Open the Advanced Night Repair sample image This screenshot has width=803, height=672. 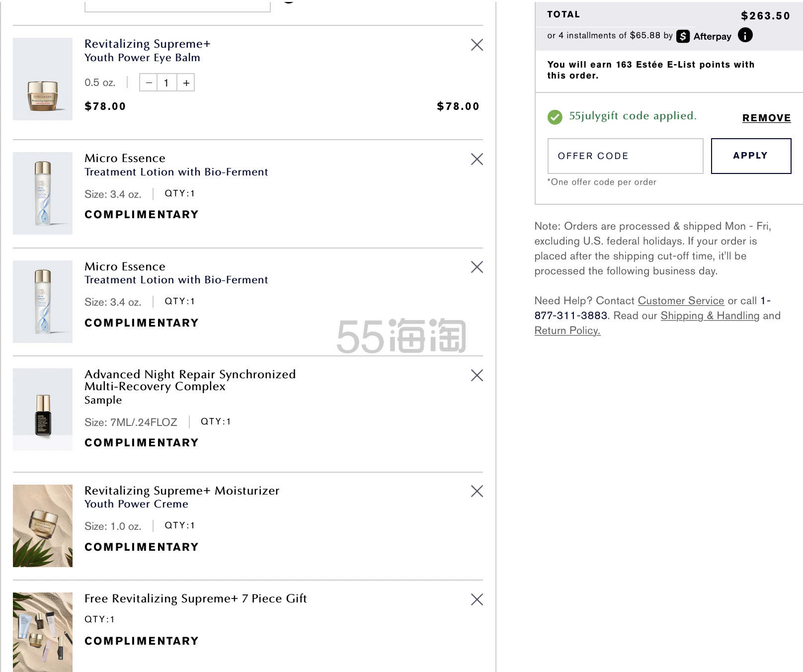[x=43, y=410]
